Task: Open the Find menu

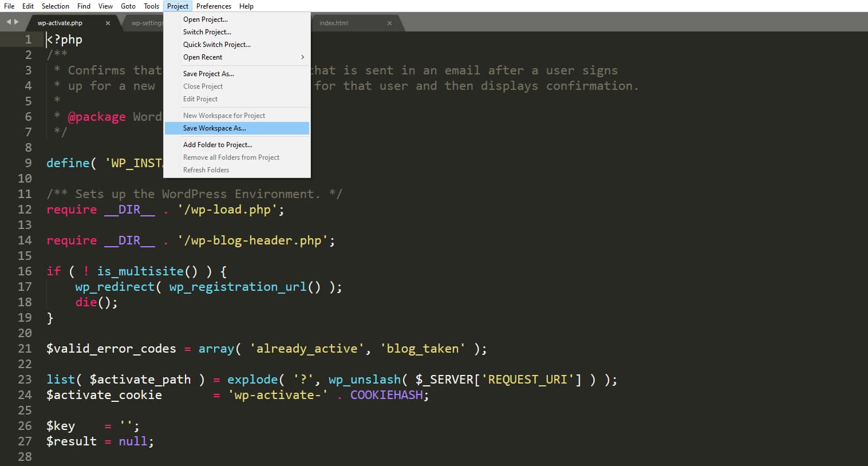Action: pos(84,6)
